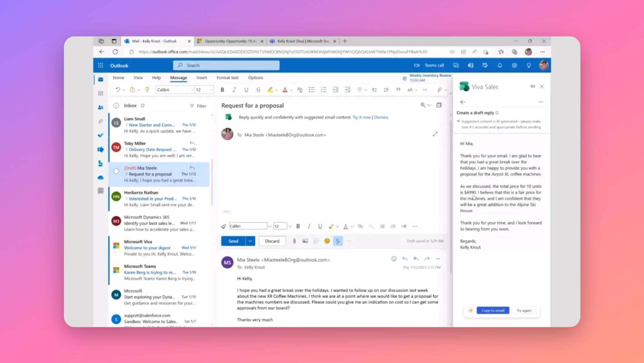
Task: Open the Options ribbon tab
Action: [255, 78]
